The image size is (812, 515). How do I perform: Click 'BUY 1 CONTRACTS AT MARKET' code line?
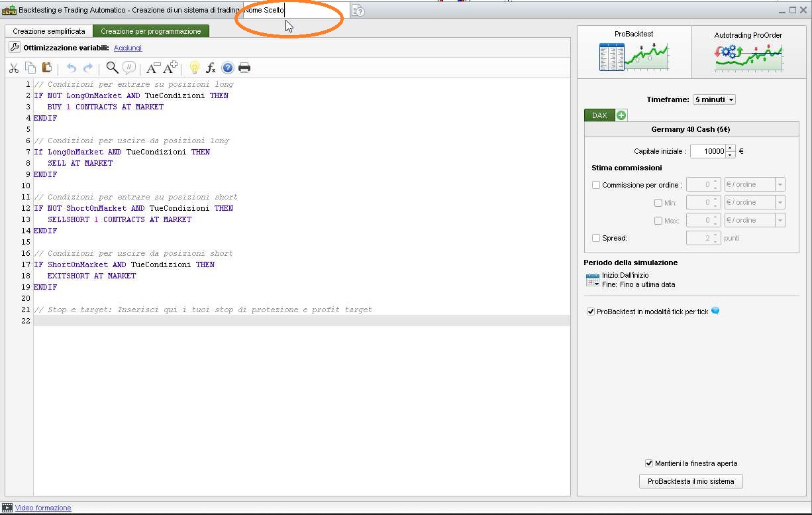pyautogui.click(x=105, y=107)
